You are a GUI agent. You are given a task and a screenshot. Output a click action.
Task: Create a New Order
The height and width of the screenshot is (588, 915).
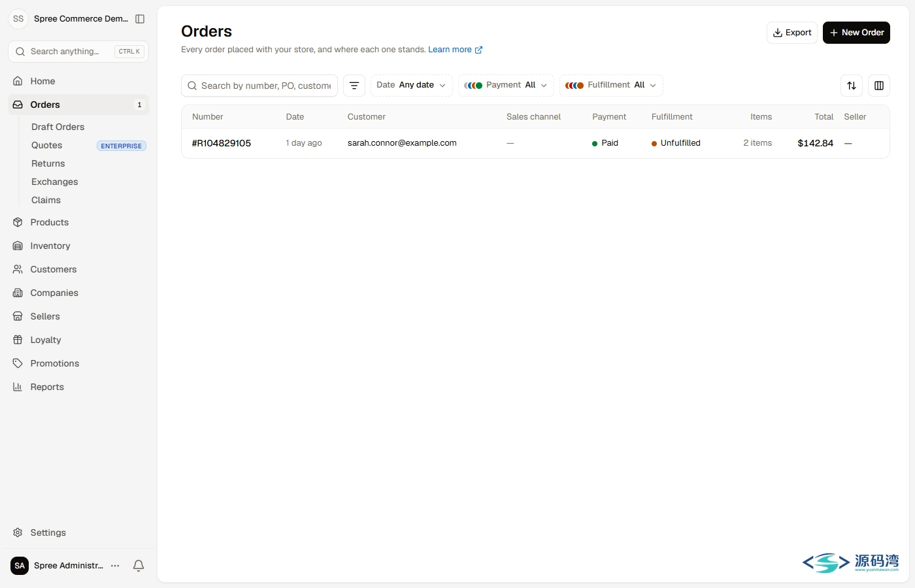[856, 33]
